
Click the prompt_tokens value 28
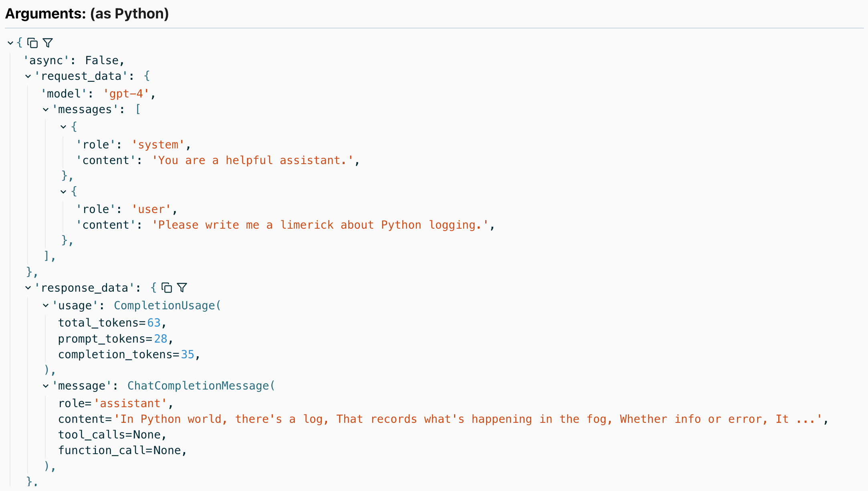160,339
